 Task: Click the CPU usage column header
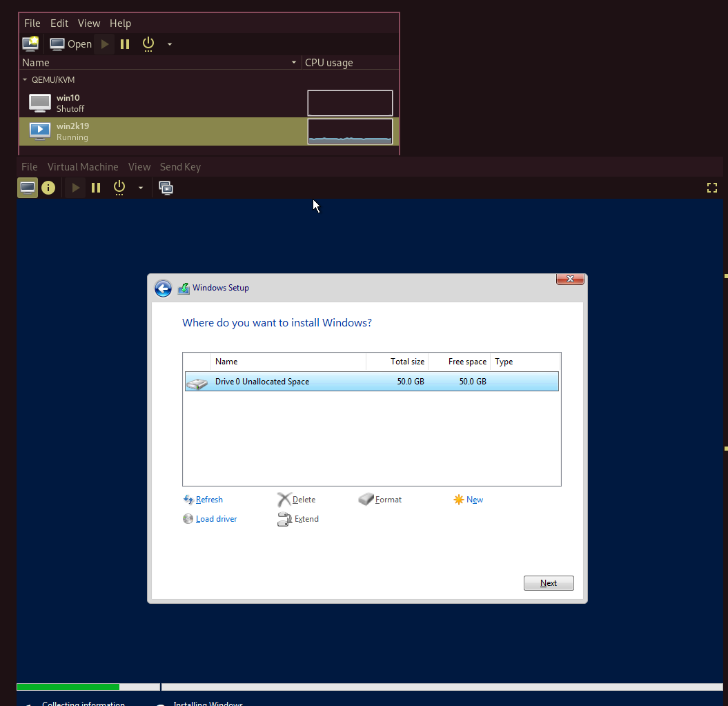[350, 62]
